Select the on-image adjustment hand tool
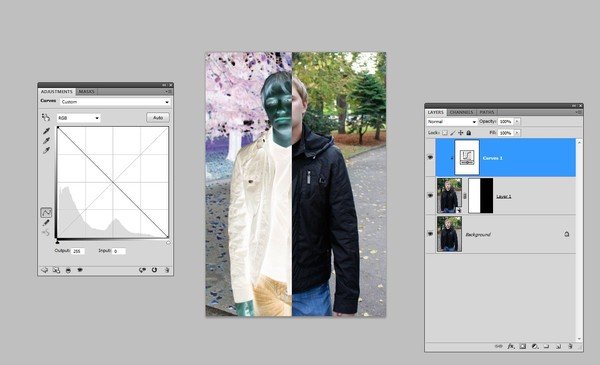The height and width of the screenshot is (365, 600). click(46, 117)
